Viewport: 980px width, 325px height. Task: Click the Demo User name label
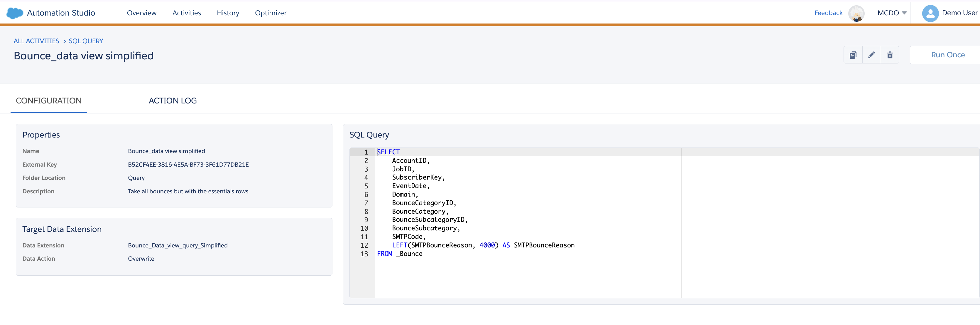(959, 13)
